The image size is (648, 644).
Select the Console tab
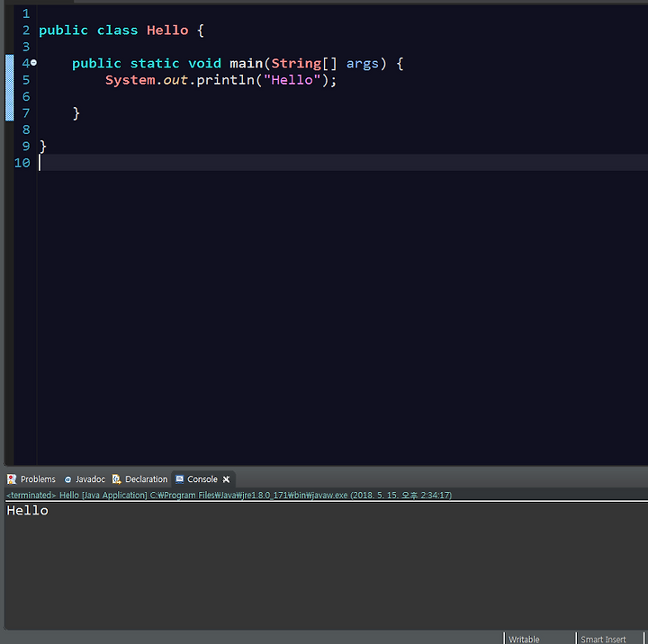(x=202, y=479)
